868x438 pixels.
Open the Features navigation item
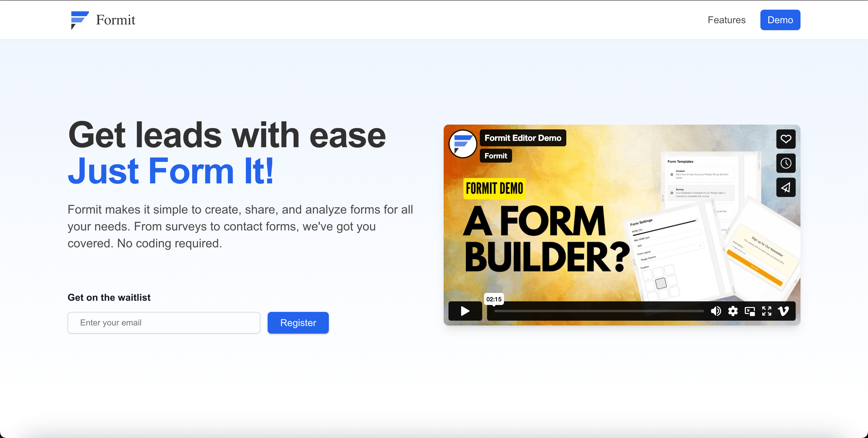(x=726, y=20)
